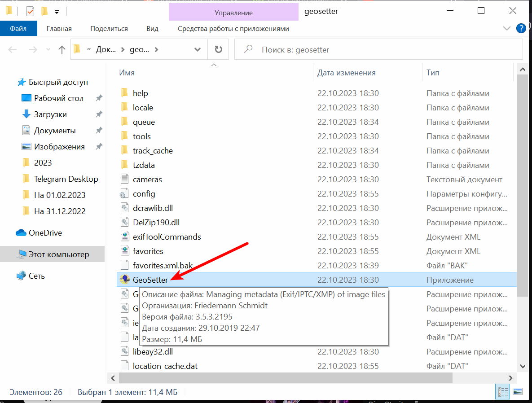Unpin Документы from quick access
Screen dimensions: 532x403
tap(99, 130)
